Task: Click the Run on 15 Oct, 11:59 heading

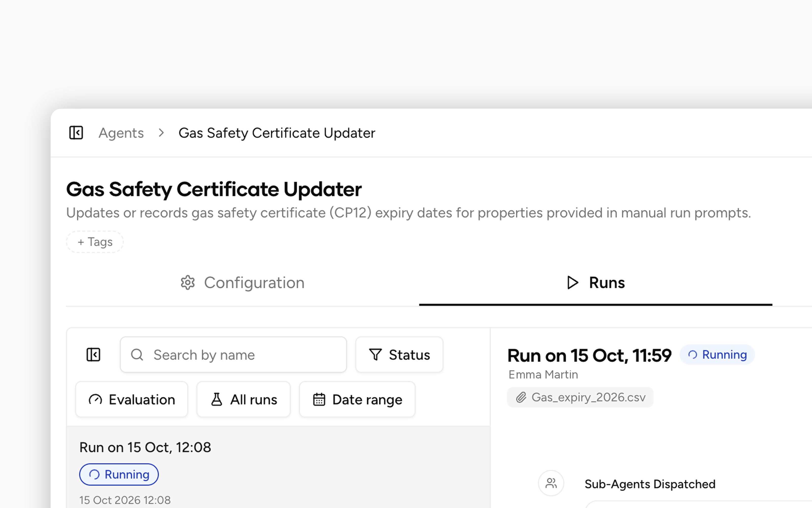Action: (589, 355)
